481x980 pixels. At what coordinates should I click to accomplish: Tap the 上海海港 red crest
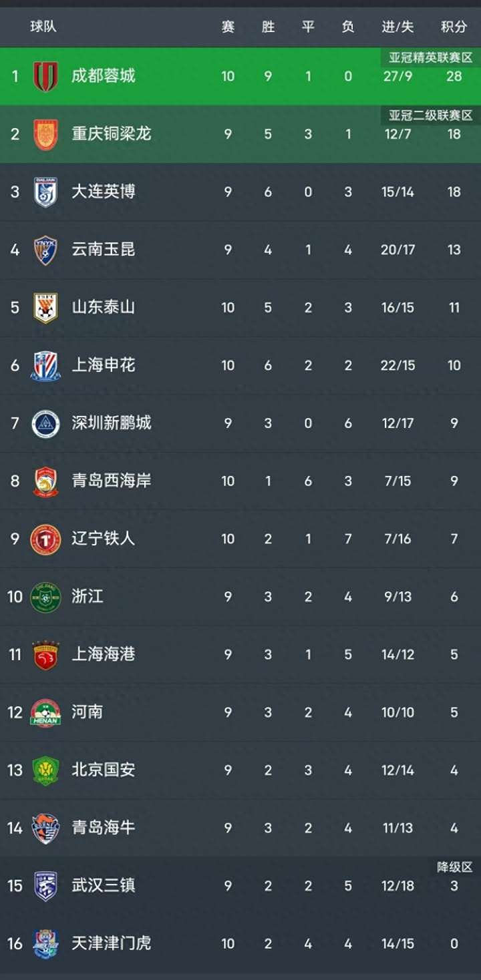click(45, 655)
